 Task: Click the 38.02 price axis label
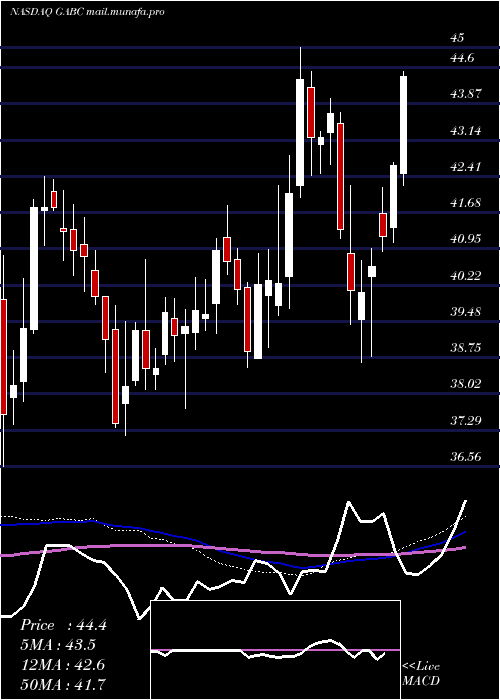click(x=466, y=383)
